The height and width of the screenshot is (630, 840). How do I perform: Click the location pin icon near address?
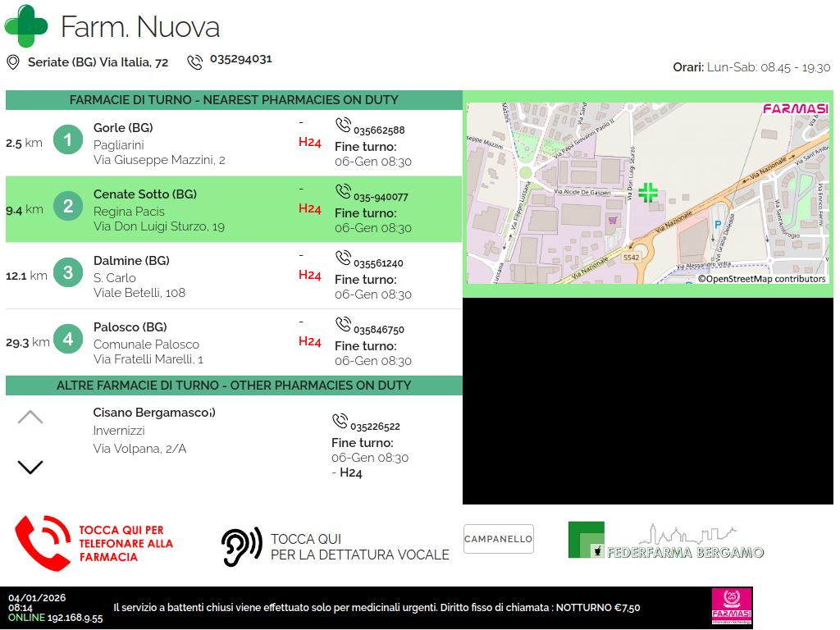12,62
